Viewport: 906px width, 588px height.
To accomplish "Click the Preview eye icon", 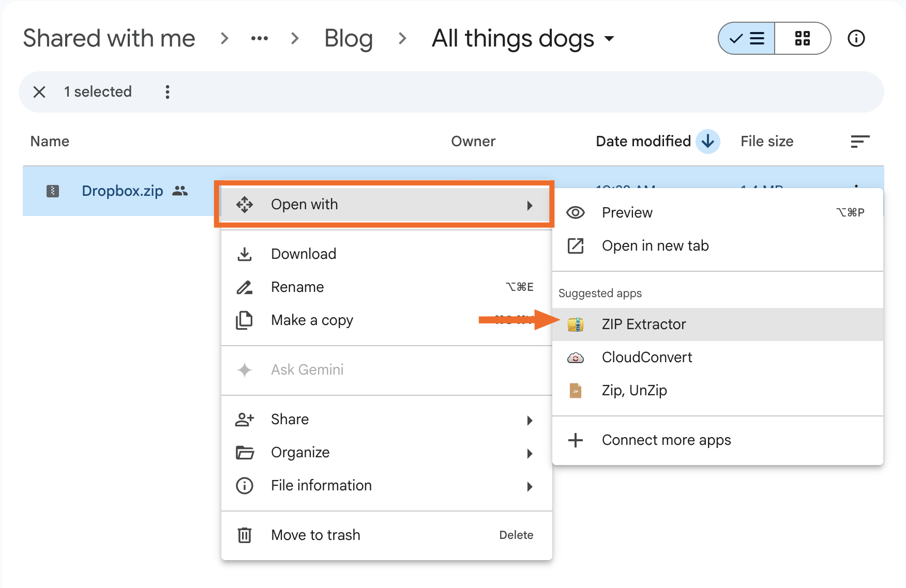I will pos(576,213).
